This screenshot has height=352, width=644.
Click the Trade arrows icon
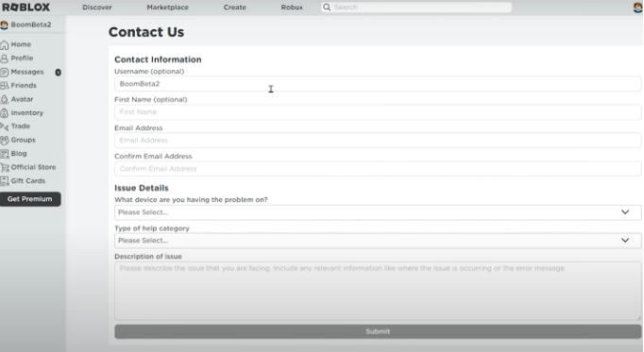5,126
